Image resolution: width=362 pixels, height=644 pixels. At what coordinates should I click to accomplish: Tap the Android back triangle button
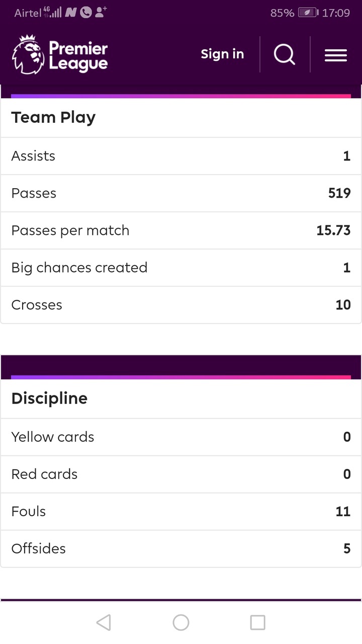pos(103,622)
